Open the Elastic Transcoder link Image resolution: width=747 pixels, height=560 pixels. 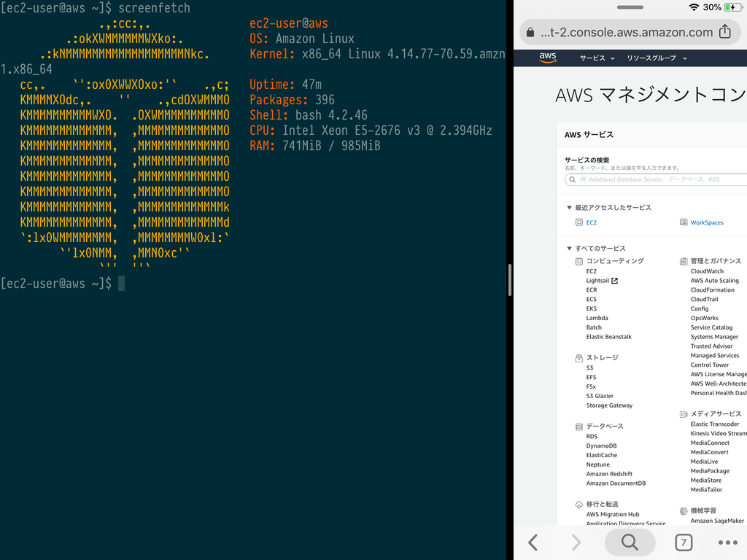point(715,424)
